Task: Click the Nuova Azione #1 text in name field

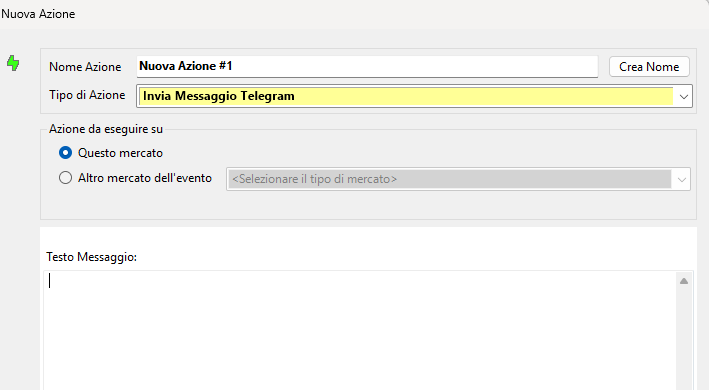Action: coord(185,66)
